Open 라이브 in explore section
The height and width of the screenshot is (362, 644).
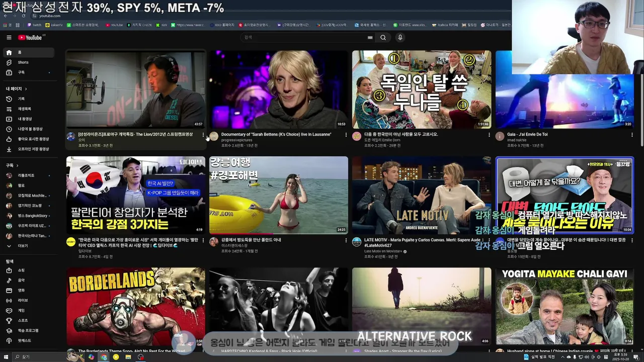click(29, 301)
